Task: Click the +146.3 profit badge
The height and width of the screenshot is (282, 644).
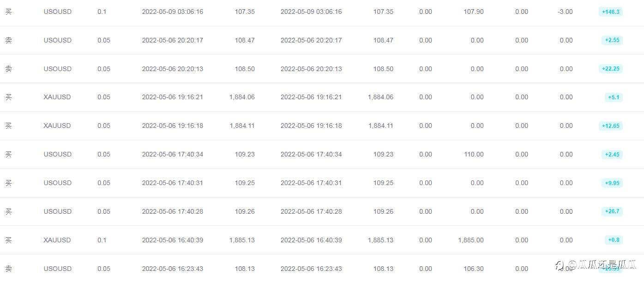Action: click(x=610, y=12)
